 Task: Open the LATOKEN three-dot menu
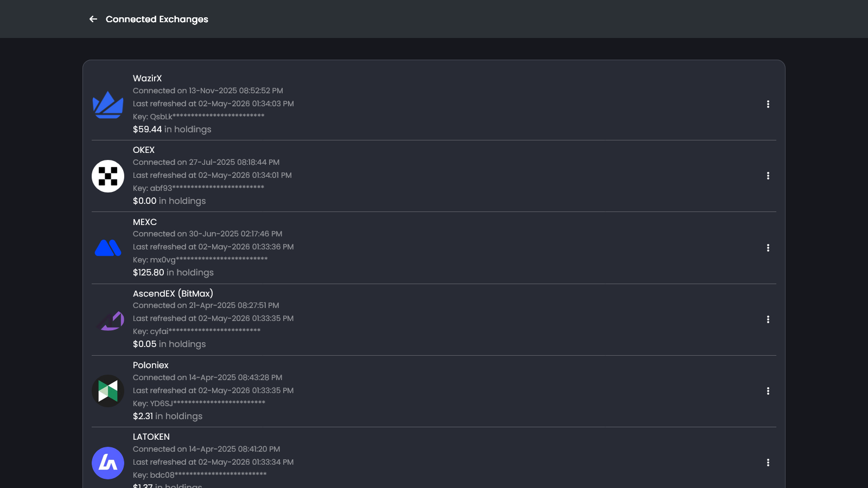(768, 463)
